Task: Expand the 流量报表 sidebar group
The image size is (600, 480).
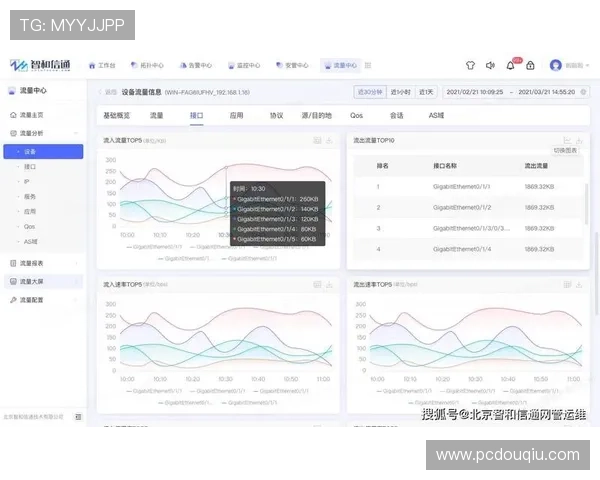Action: point(76,263)
